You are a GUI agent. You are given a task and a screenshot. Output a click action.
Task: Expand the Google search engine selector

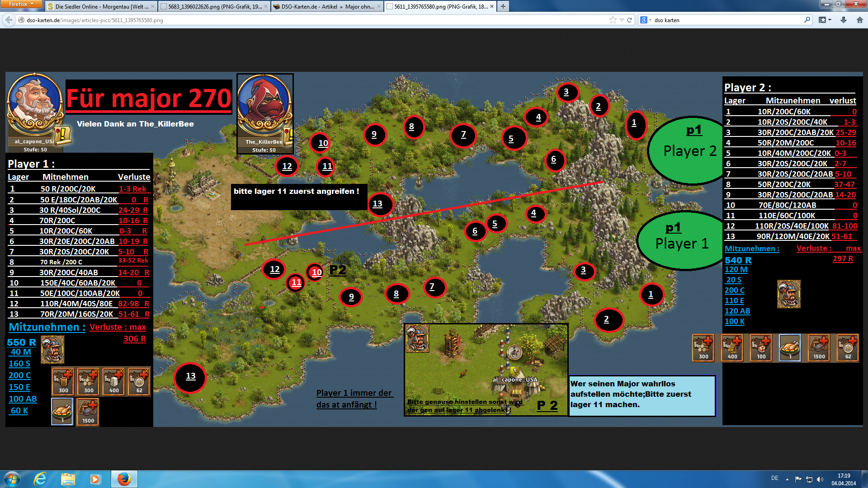click(x=646, y=20)
